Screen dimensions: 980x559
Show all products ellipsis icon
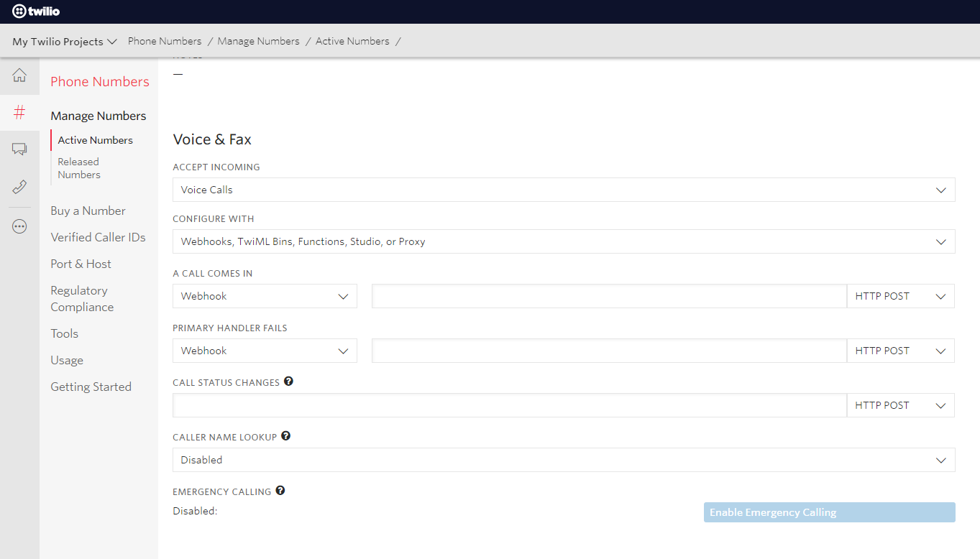point(19,226)
